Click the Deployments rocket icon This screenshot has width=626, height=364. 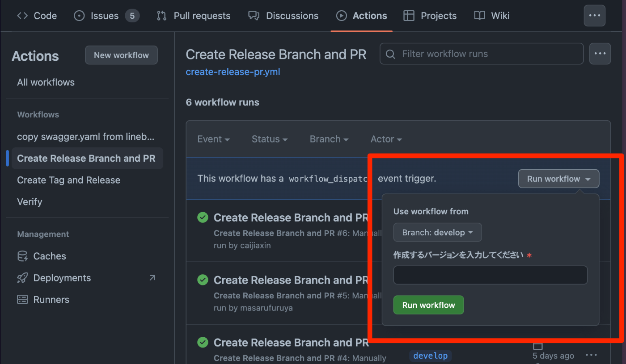click(22, 278)
